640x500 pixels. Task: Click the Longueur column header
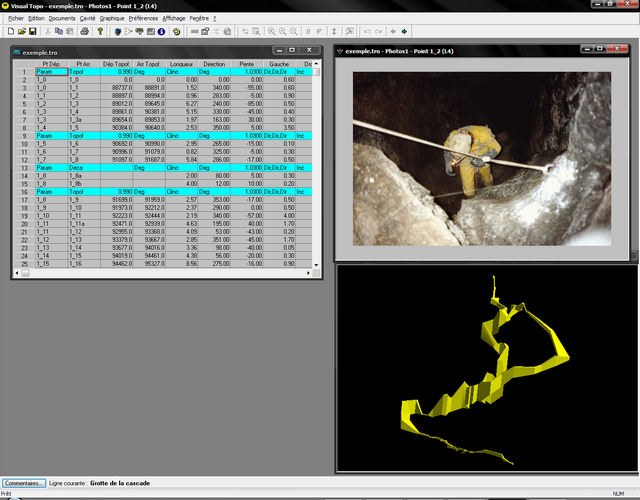tap(180, 64)
